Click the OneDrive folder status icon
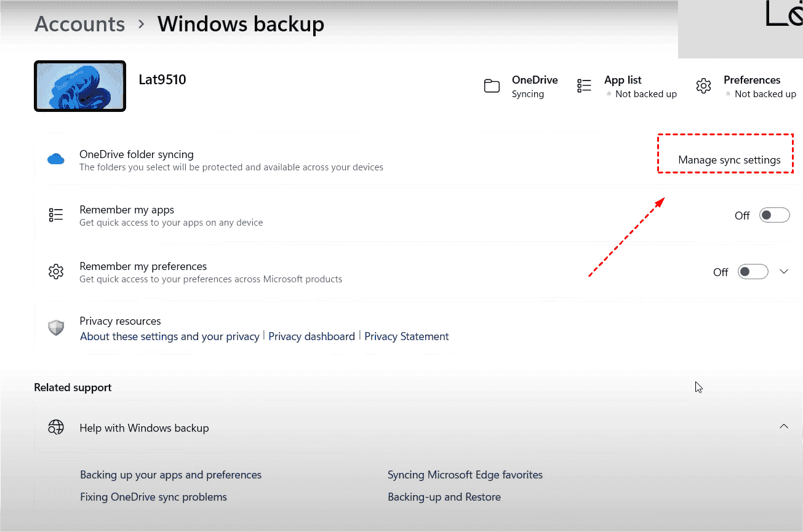803x532 pixels. coord(492,86)
